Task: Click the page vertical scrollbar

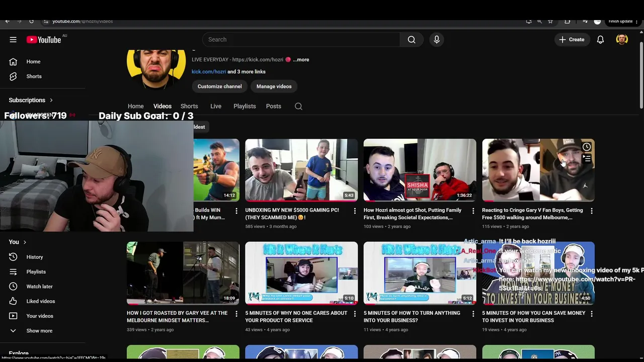Action: (x=641, y=74)
